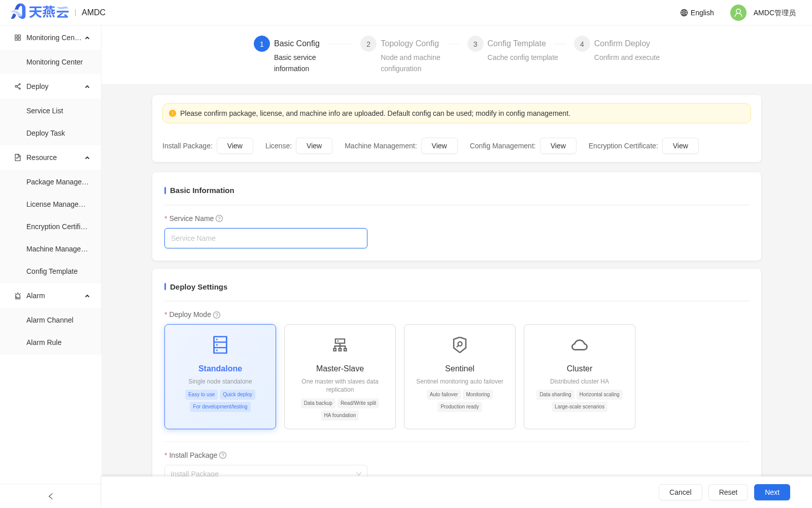The height and width of the screenshot is (508, 812).
Task: Click View button for Encryption Certificate
Action: point(681,146)
